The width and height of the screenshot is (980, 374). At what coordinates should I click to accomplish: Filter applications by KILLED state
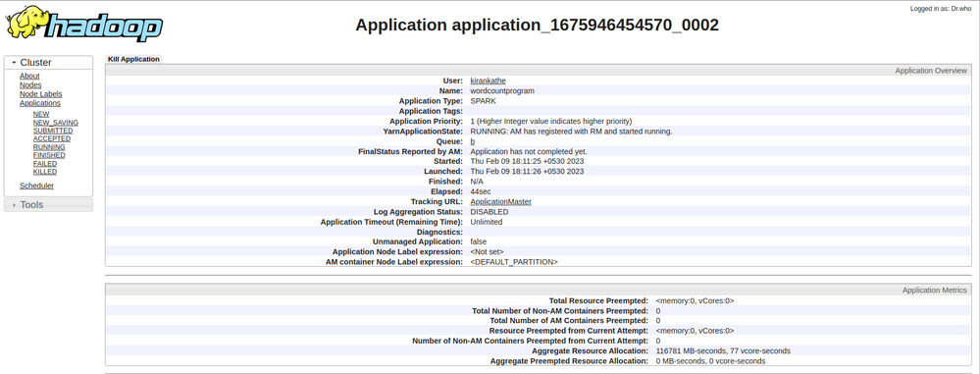(45, 172)
